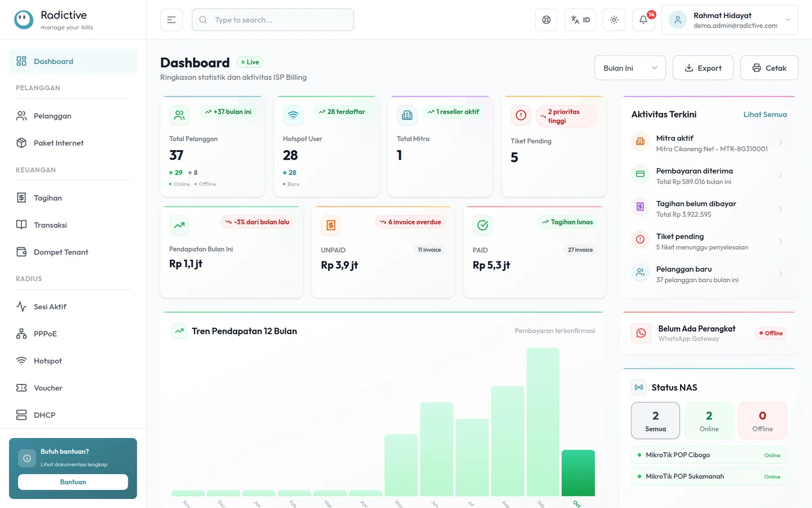Screen dimensions: 812x508
Task: Click the Export button
Action: pyautogui.click(x=703, y=68)
